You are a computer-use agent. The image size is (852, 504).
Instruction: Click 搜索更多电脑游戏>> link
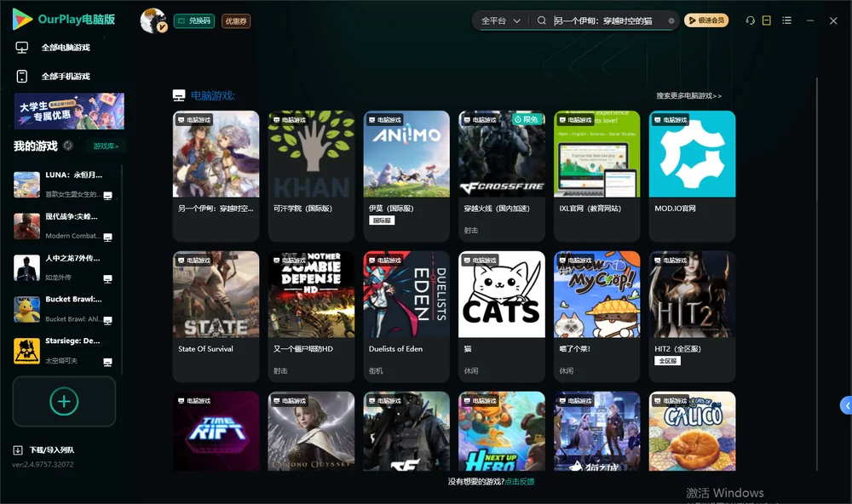point(689,96)
